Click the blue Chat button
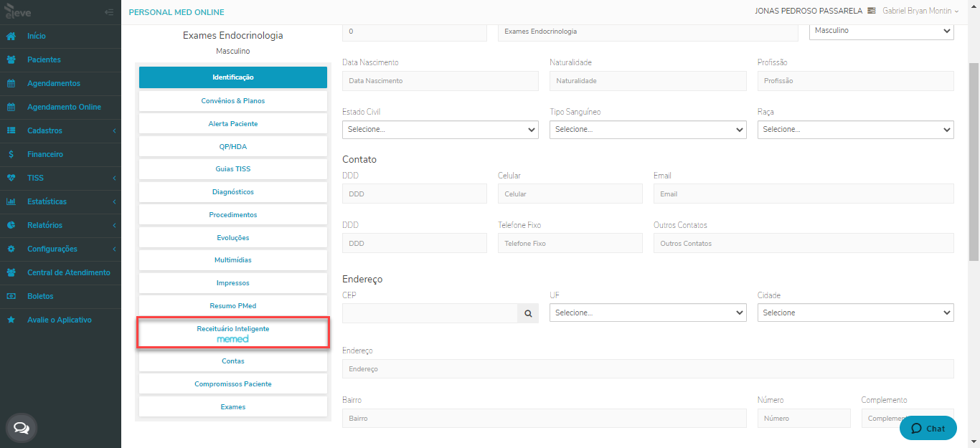Image resolution: width=980 pixels, height=448 pixels. tap(928, 428)
